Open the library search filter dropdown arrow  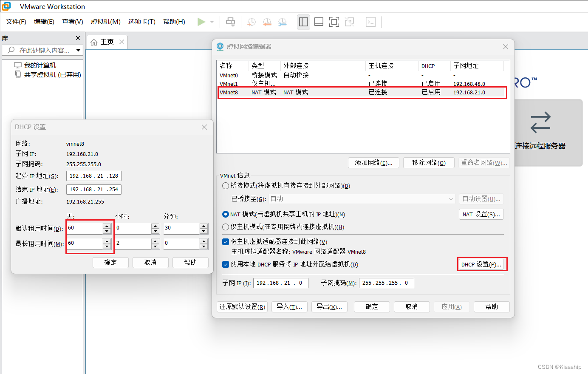79,50
